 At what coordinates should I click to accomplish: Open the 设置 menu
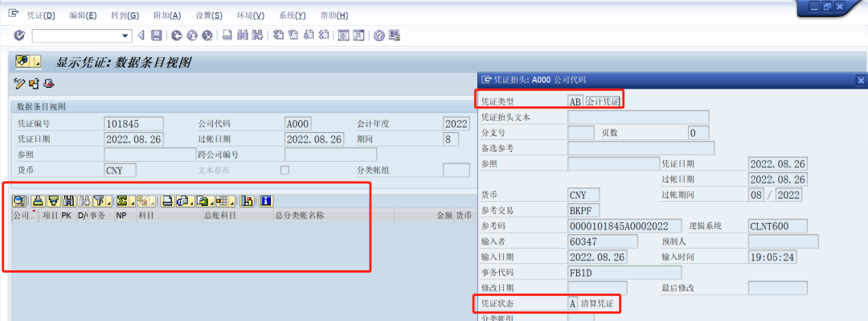point(209,15)
